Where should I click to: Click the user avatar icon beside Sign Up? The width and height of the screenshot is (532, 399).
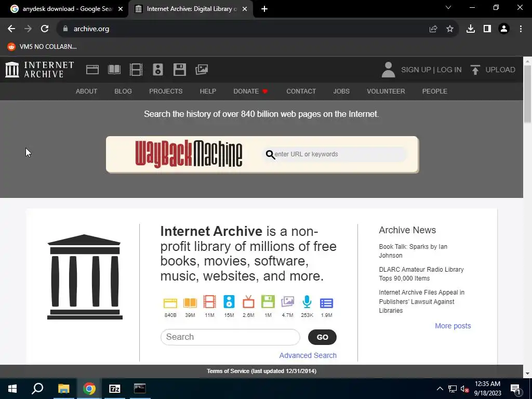388,70
